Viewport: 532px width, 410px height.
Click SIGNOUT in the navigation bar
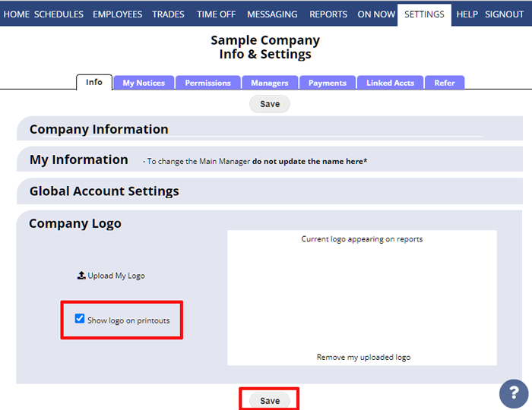pyautogui.click(x=504, y=14)
